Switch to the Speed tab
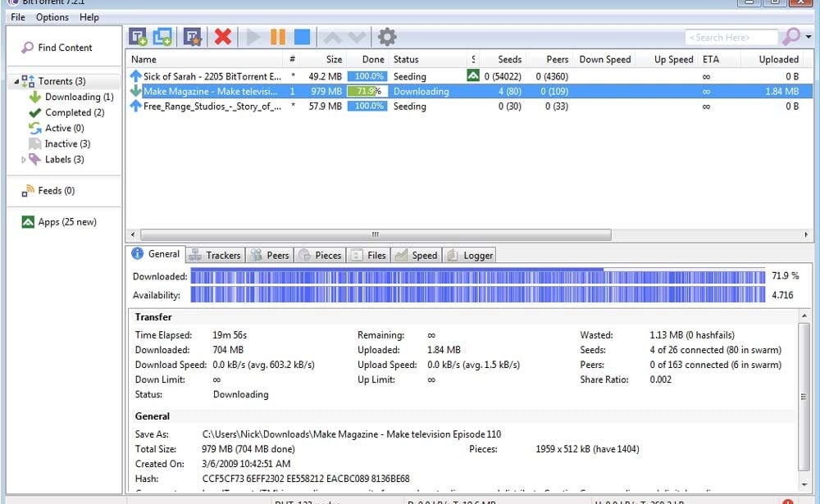The height and width of the screenshot is (504, 820). pos(417,255)
